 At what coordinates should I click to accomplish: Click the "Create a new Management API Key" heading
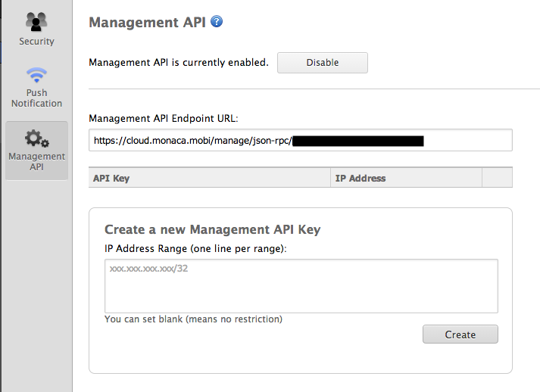[212, 229]
